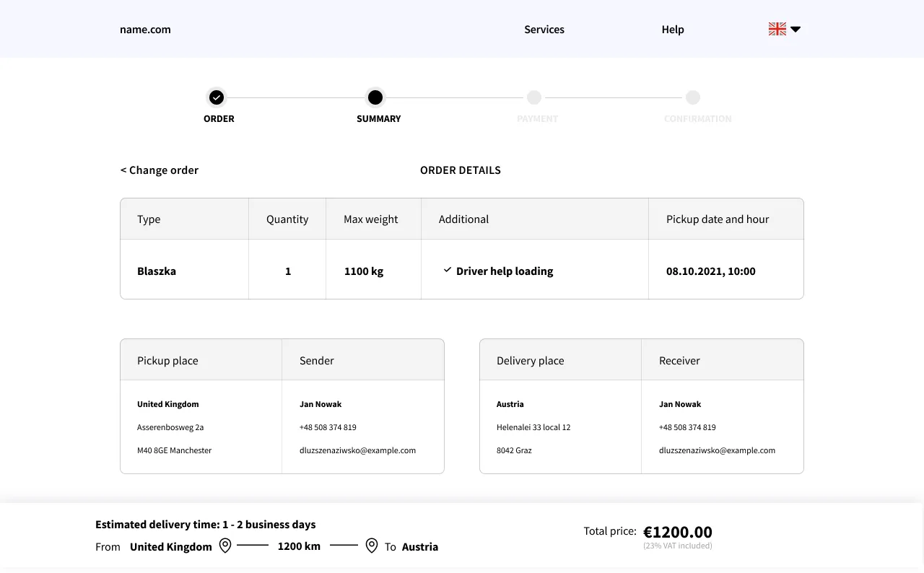Click the Sender header
The height and width of the screenshot is (573, 924).
[x=317, y=361]
